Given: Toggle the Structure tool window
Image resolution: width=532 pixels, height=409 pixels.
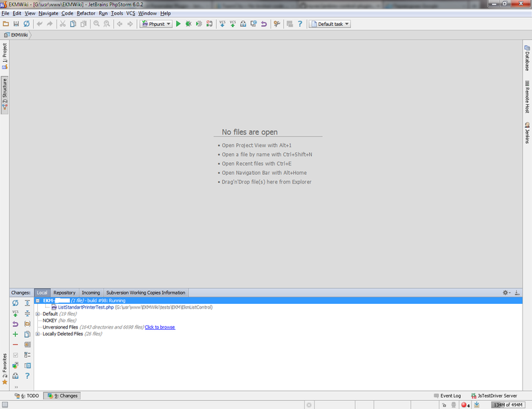Looking at the screenshot, I should tap(5, 95).
